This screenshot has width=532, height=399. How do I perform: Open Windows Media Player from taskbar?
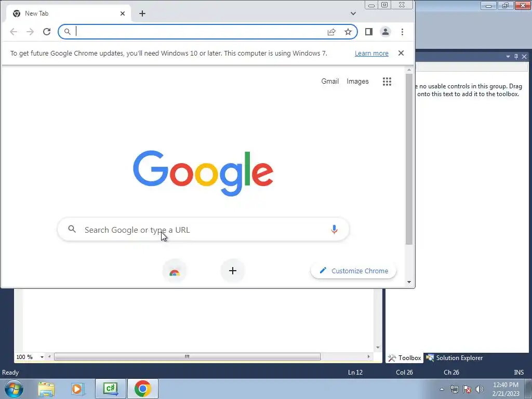tap(78, 389)
